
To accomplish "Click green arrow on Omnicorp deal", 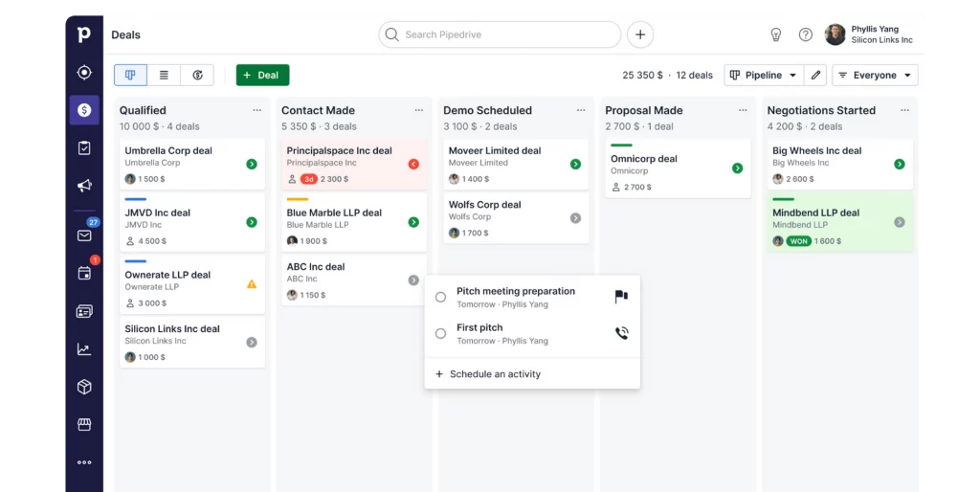I will 738,168.
